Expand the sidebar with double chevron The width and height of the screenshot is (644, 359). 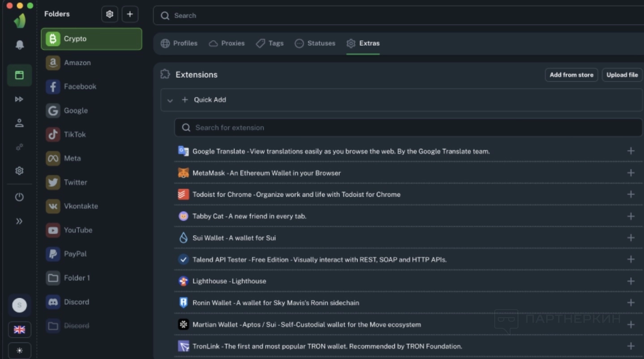(19, 221)
